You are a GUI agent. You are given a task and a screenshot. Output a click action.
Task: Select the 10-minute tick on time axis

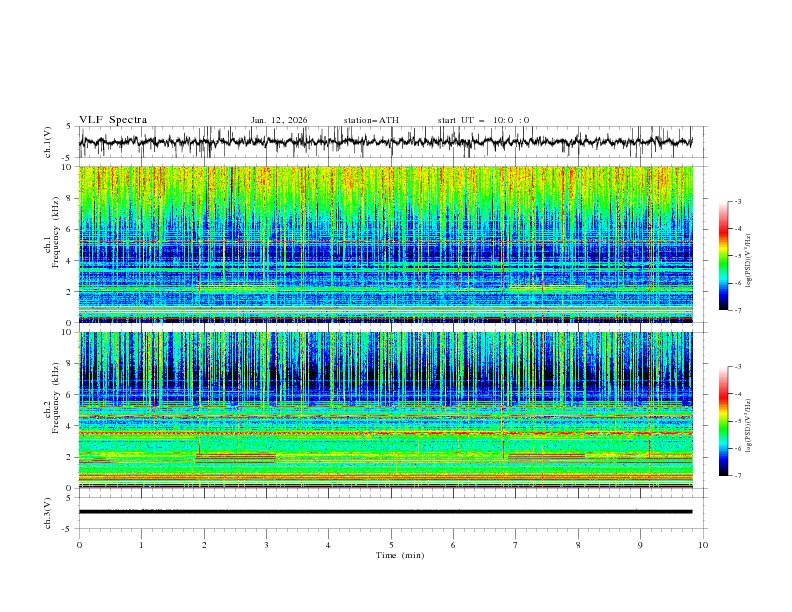point(703,545)
